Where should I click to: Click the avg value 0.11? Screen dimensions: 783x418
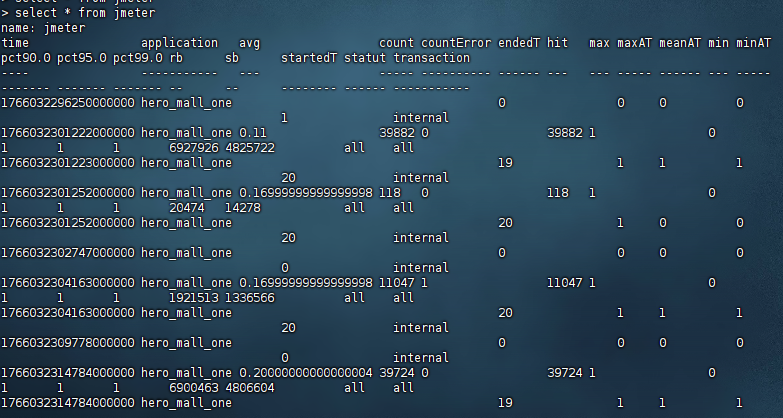pos(253,133)
